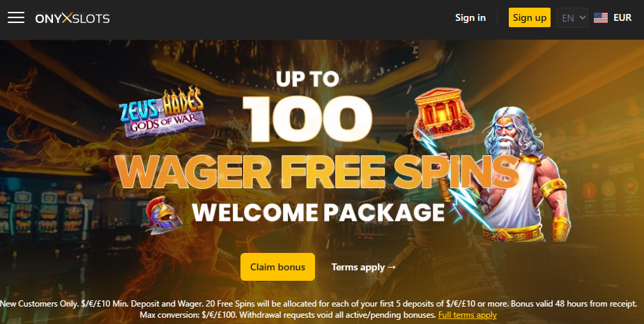Click the New Customers Only disclaimer text
This screenshot has width=644, height=324.
coord(319,309)
